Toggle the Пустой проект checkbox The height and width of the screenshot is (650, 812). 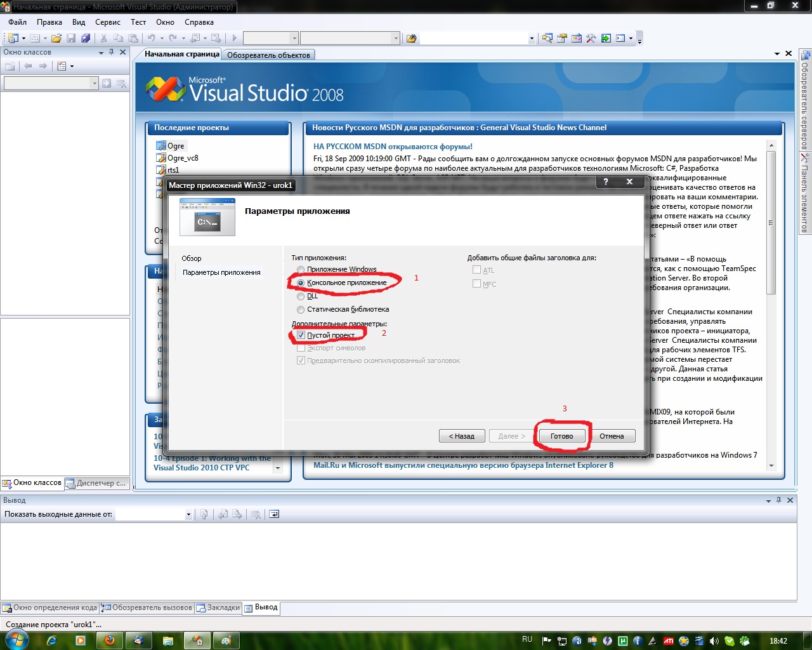click(301, 335)
